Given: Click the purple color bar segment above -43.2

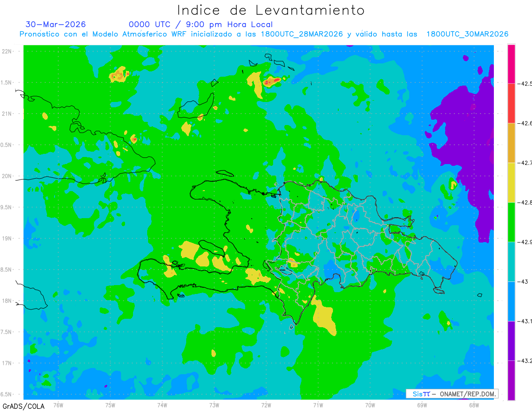Looking at the screenshot, I should coord(511,341).
